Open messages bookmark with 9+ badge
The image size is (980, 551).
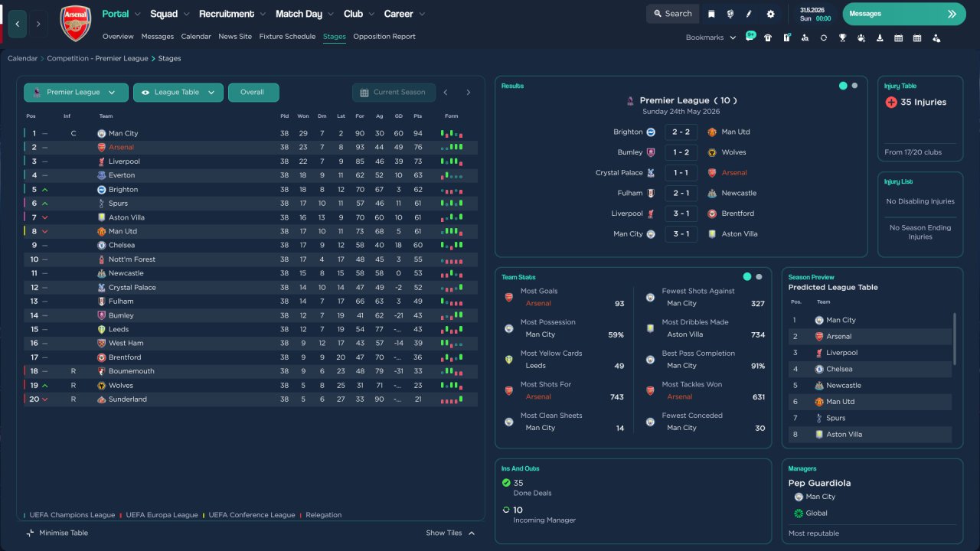pos(750,37)
